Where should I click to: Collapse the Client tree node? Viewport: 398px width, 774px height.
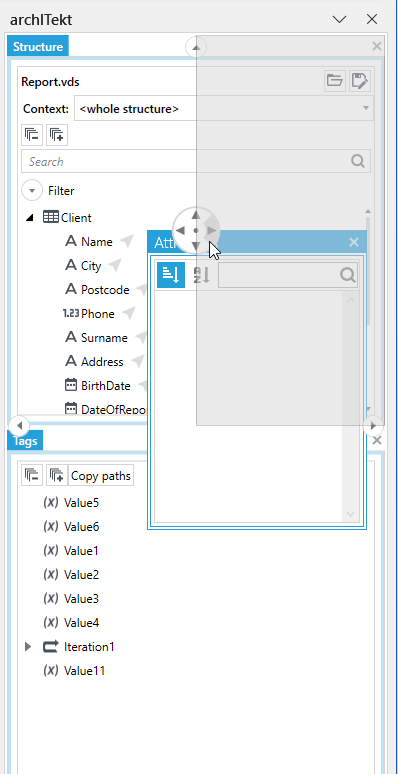click(x=31, y=217)
